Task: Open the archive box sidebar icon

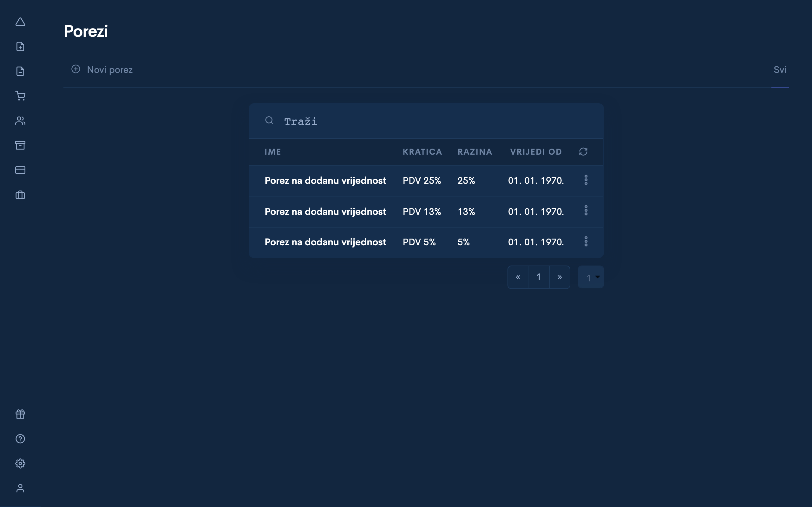Action: click(20, 145)
